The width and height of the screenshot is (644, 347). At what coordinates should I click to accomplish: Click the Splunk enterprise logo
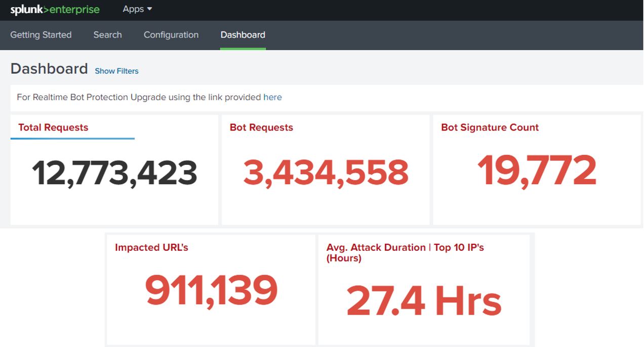tap(55, 10)
